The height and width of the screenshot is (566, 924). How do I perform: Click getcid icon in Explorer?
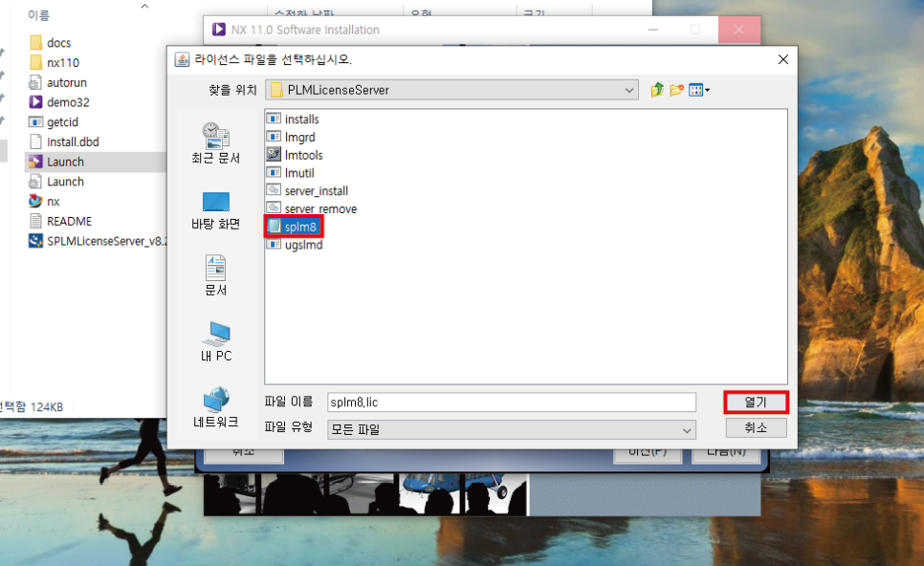pyautogui.click(x=36, y=122)
